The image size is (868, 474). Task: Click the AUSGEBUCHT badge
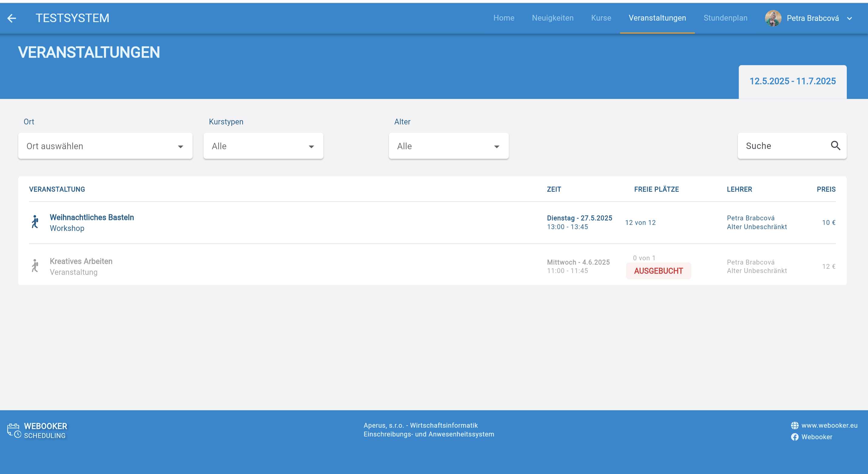click(658, 271)
